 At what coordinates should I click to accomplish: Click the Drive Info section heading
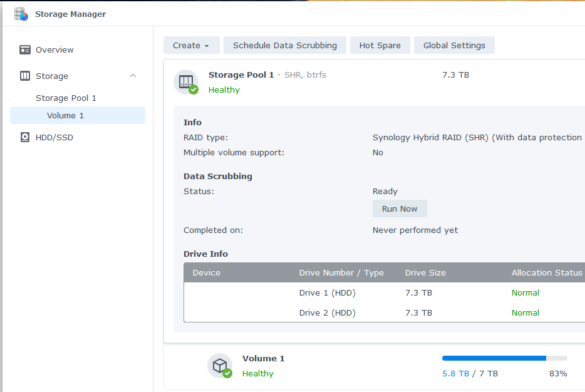coord(205,254)
